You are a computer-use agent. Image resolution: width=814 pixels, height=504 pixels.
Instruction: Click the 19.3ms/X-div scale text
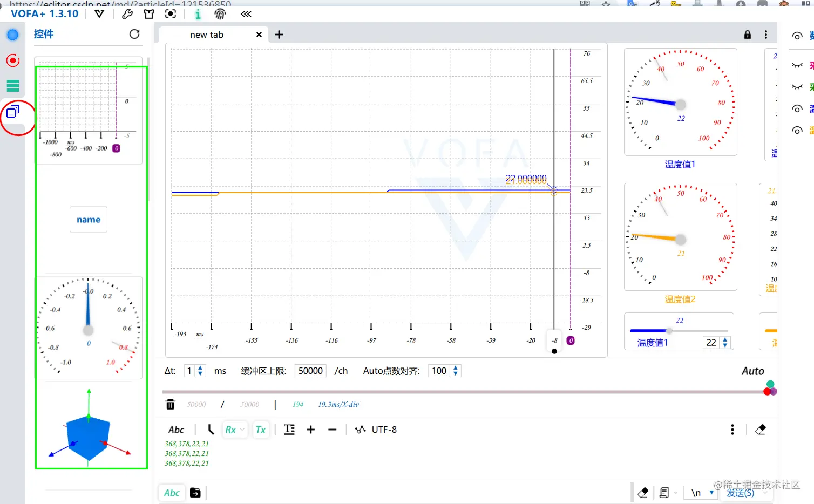point(338,404)
